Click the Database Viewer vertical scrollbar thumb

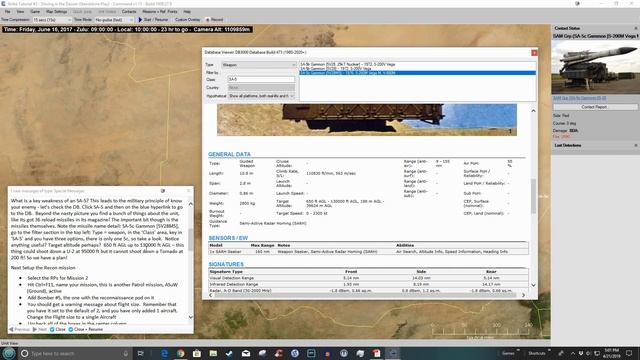(x=533, y=196)
